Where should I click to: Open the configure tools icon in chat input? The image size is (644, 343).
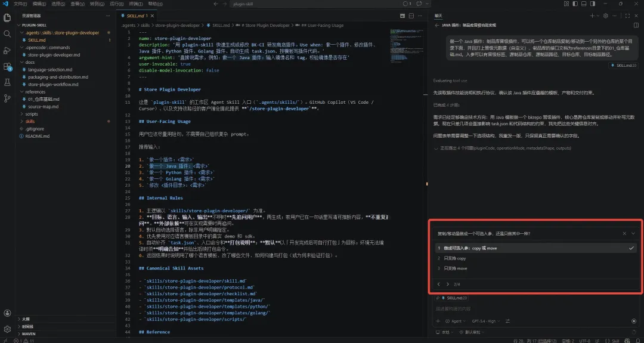pyautogui.click(x=507, y=322)
